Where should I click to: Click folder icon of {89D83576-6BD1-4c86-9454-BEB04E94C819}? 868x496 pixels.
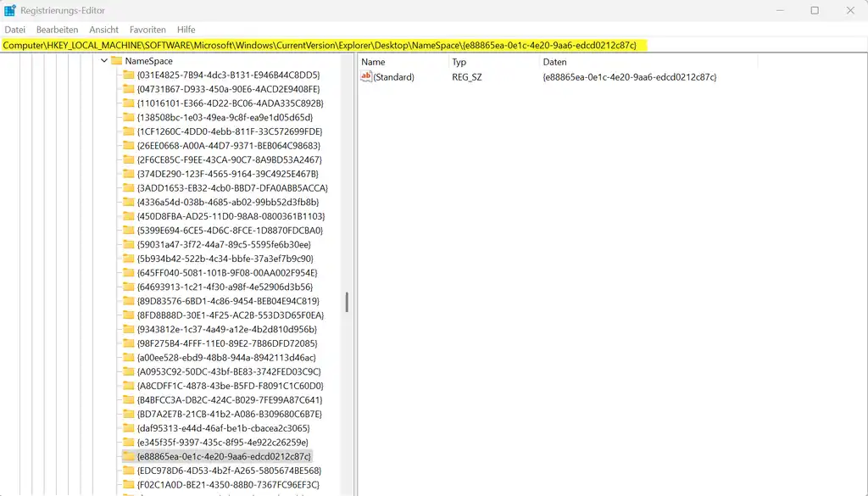[129, 301]
